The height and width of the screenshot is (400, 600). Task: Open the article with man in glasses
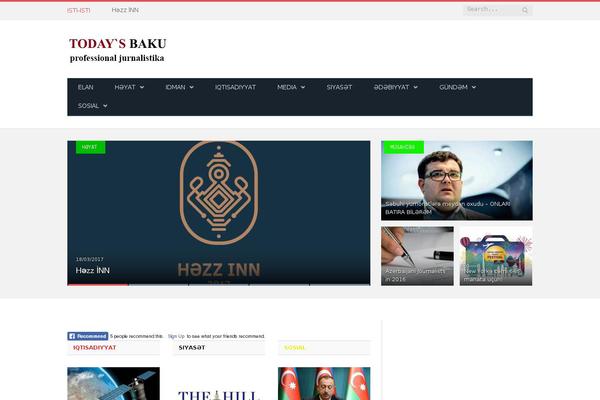457,180
